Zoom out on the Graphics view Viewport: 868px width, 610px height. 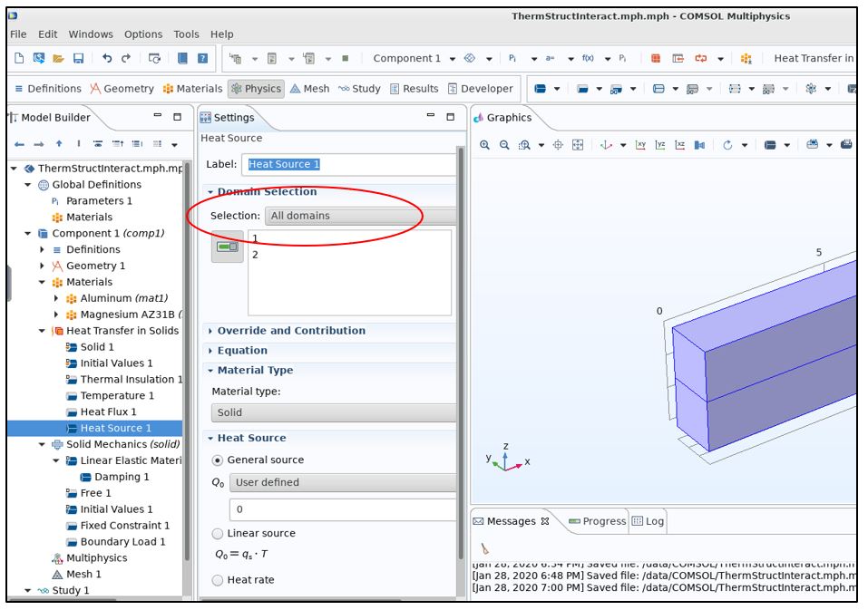coord(503,145)
